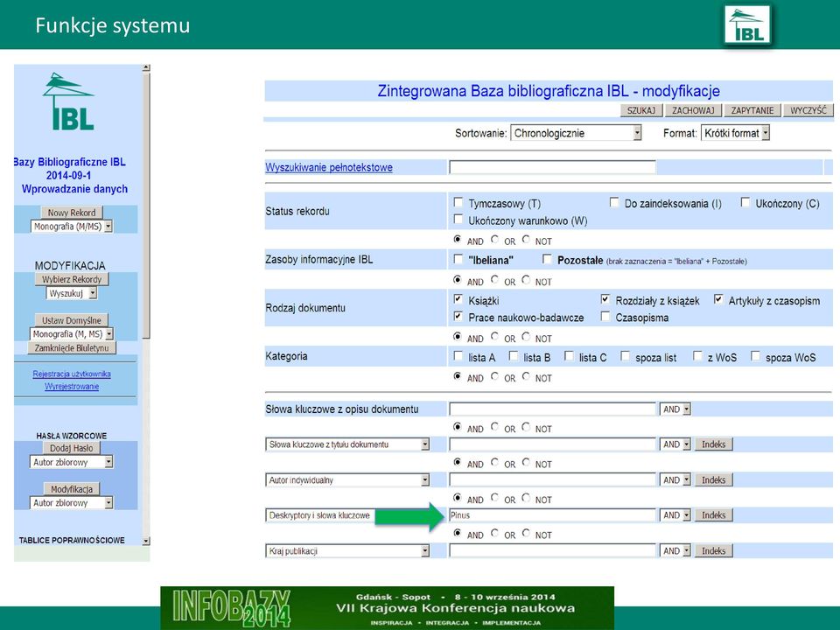Click the IBL logo in the slide header
Viewport: 840px width, 630px height.
(748, 25)
